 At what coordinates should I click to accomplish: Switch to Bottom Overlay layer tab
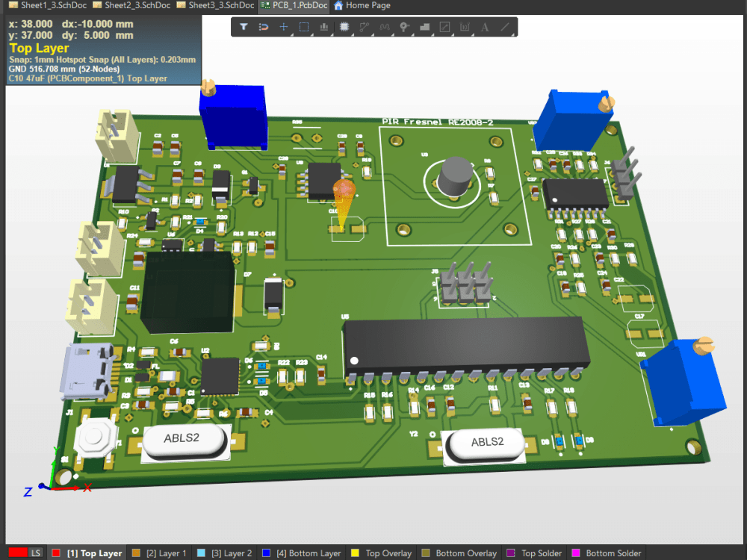pos(459,553)
